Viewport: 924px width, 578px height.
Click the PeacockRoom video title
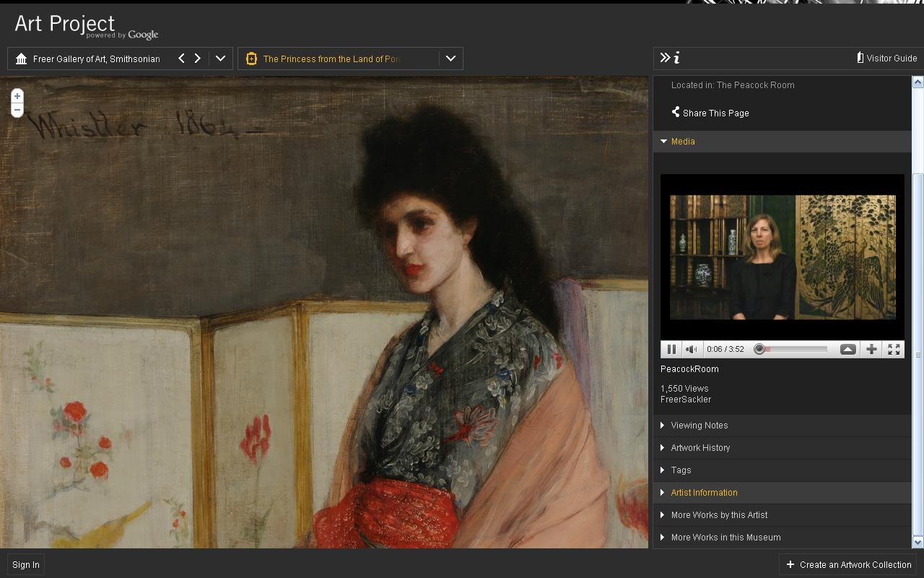689,369
